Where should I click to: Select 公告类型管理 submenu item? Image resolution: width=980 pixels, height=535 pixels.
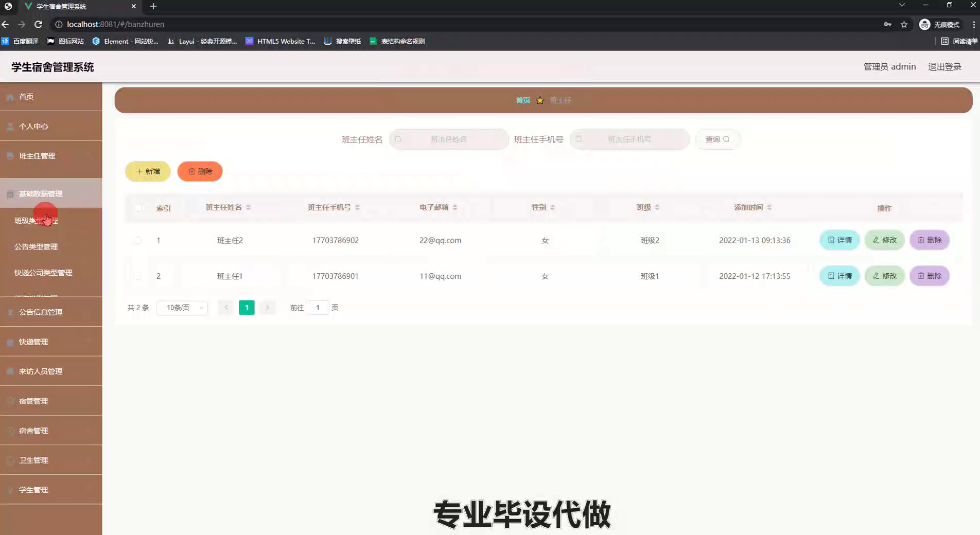[x=51, y=246]
